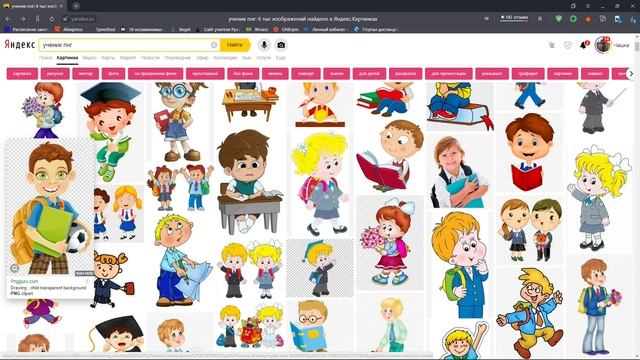Apply the для презентации filter chip
The image size is (640, 360).
[449, 73]
